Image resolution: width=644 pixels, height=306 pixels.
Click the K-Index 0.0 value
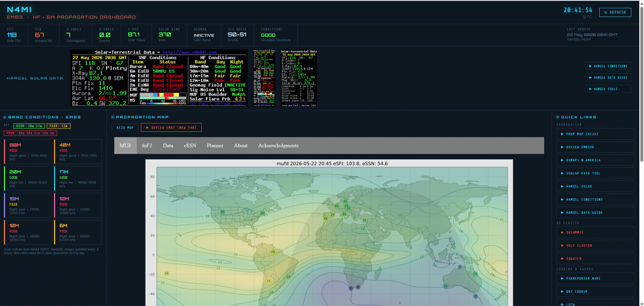pyautogui.click(x=105, y=35)
